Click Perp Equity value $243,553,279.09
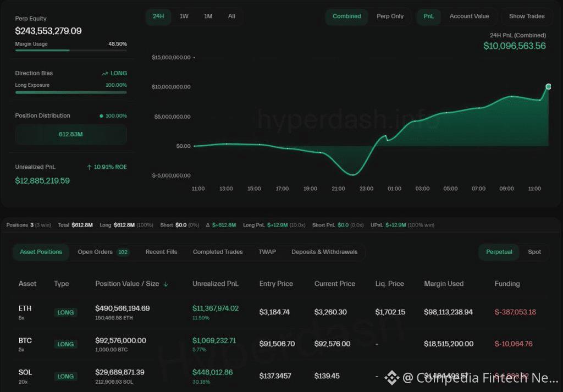The height and width of the screenshot is (392, 563). point(48,31)
